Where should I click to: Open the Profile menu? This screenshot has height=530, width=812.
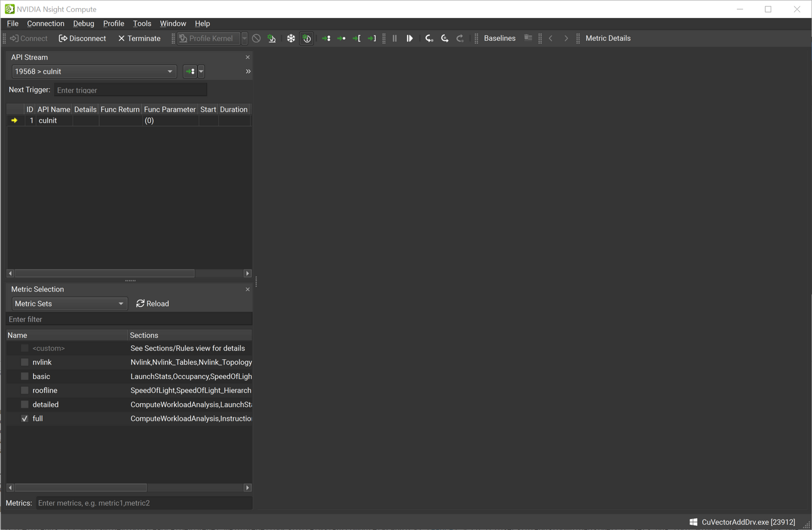[x=114, y=23]
